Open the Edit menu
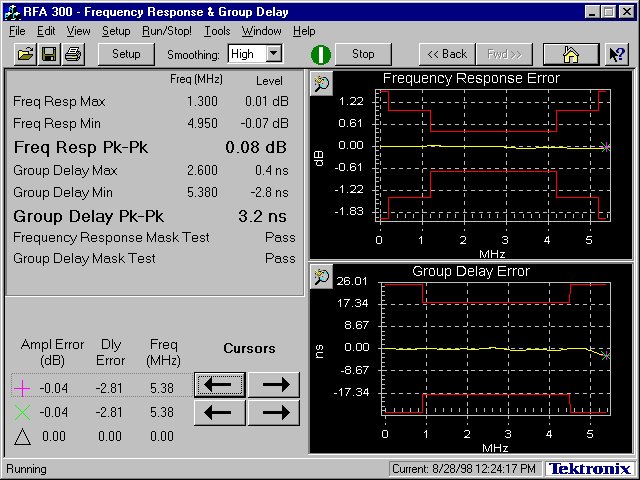The image size is (640, 480). point(46,31)
